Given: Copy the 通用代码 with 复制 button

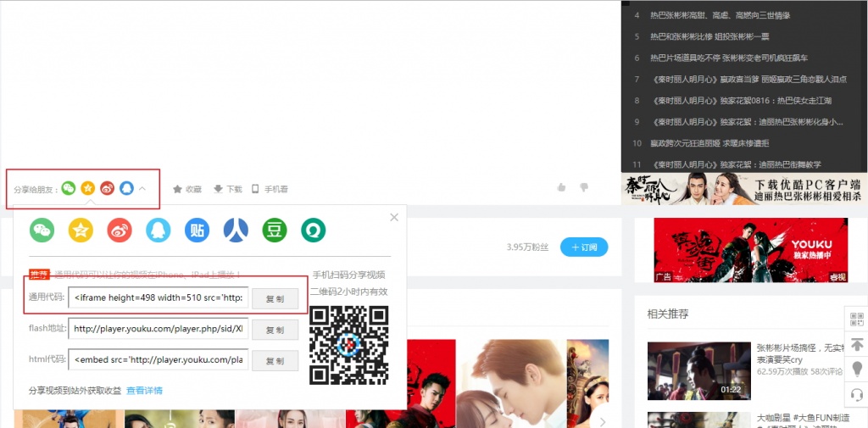Looking at the screenshot, I should [x=275, y=299].
